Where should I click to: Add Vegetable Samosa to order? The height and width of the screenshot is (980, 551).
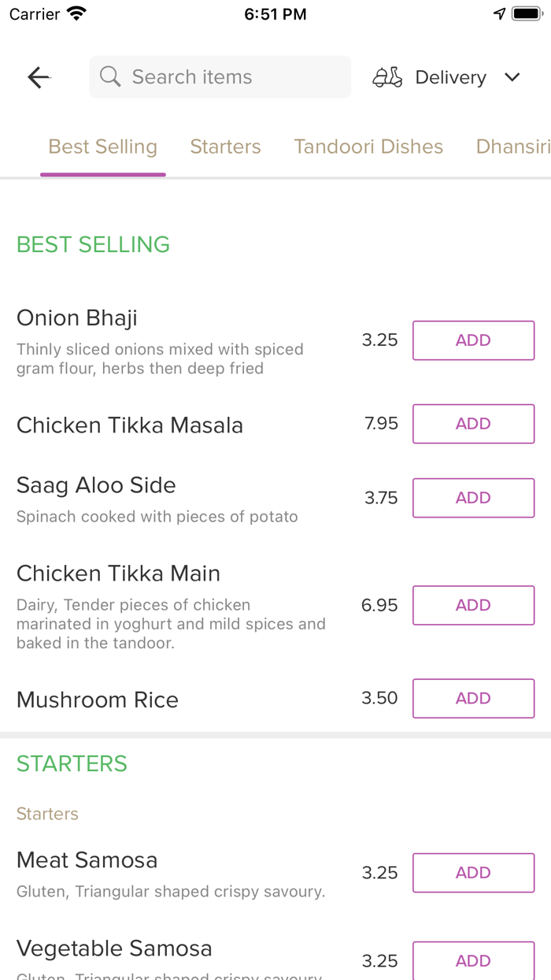473,960
